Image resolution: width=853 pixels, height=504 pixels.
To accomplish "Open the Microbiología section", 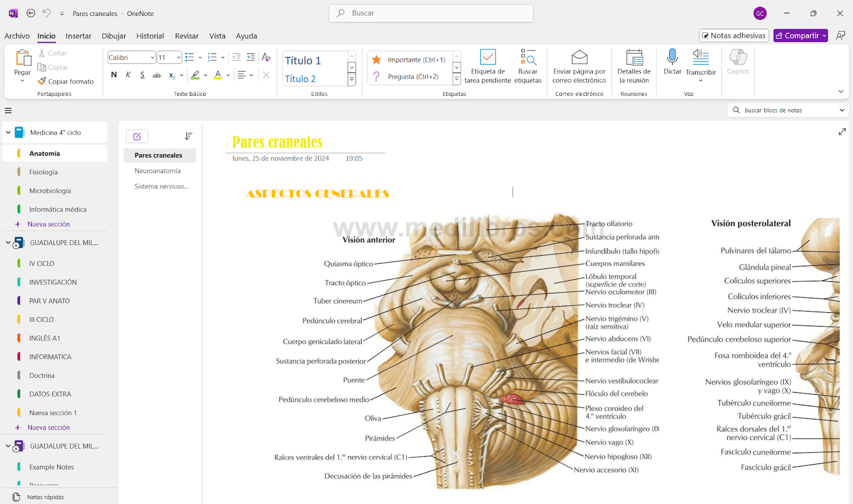I will pyautogui.click(x=50, y=191).
